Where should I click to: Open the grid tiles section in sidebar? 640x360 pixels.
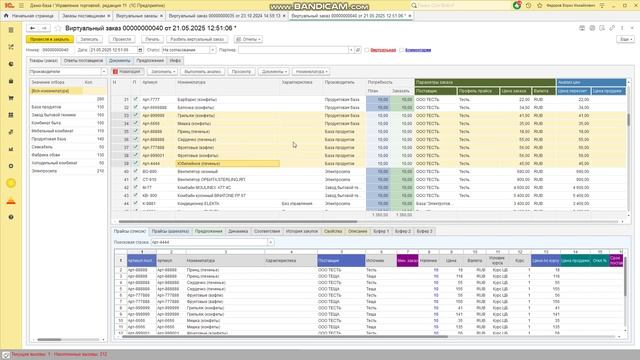[11, 115]
